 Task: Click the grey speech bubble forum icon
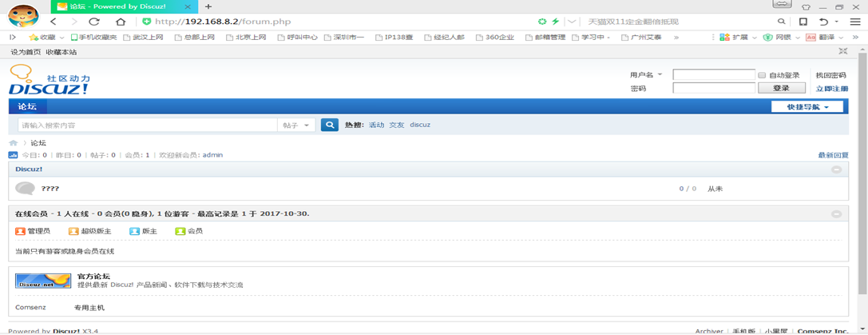coord(26,189)
